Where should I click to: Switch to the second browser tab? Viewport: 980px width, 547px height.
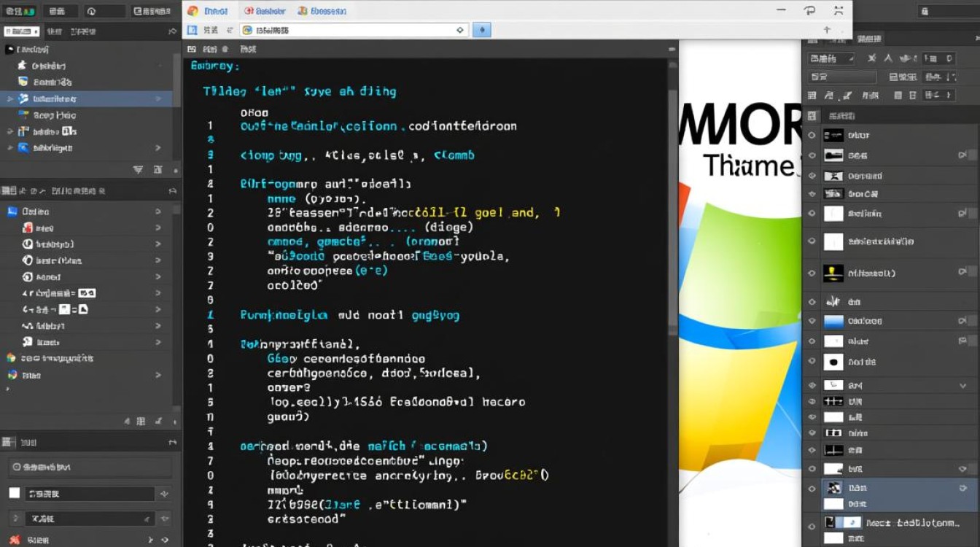(265, 11)
